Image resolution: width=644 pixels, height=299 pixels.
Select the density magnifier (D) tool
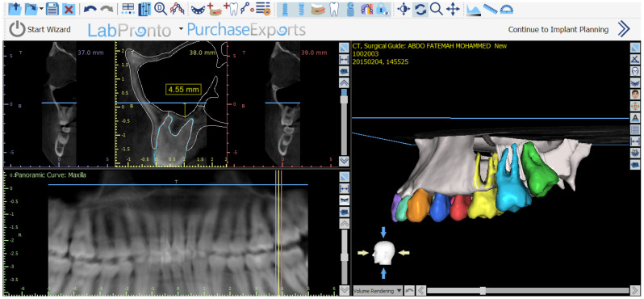pos(161,9)
